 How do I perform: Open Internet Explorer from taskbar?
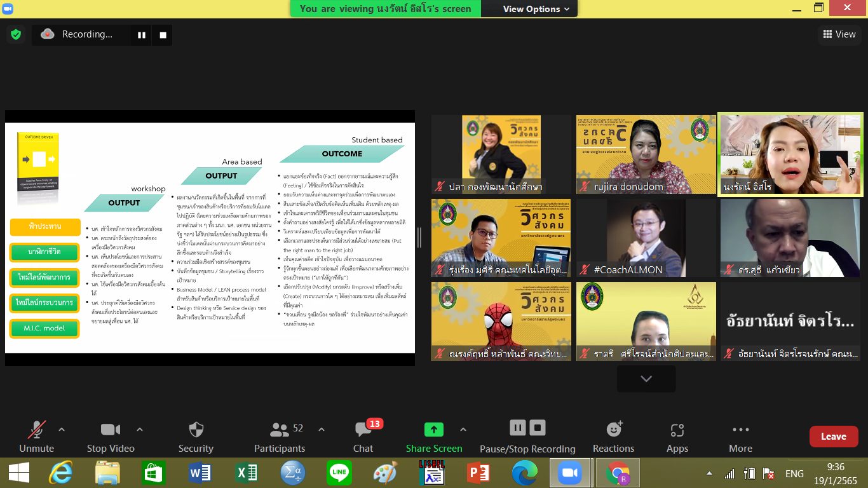pos(61,473)
